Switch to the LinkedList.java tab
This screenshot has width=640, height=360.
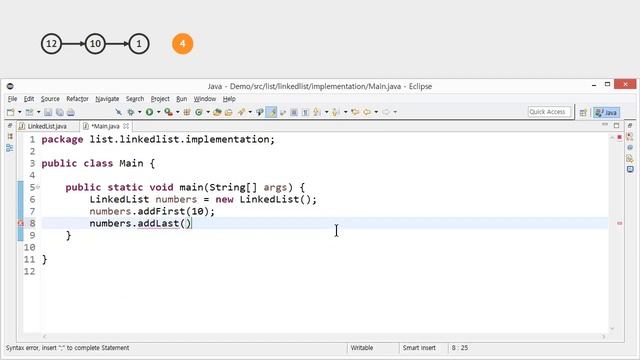[47, 126]
